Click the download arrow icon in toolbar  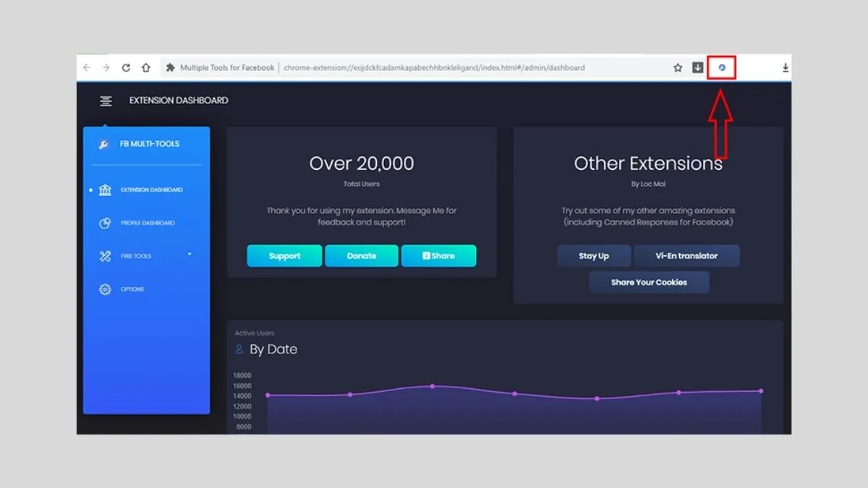coord(697,67)
